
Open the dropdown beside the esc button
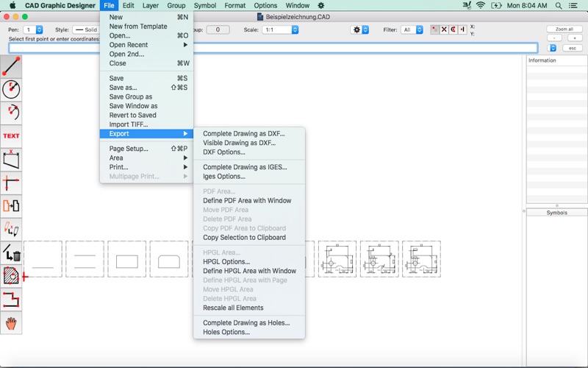coord(552,48)
